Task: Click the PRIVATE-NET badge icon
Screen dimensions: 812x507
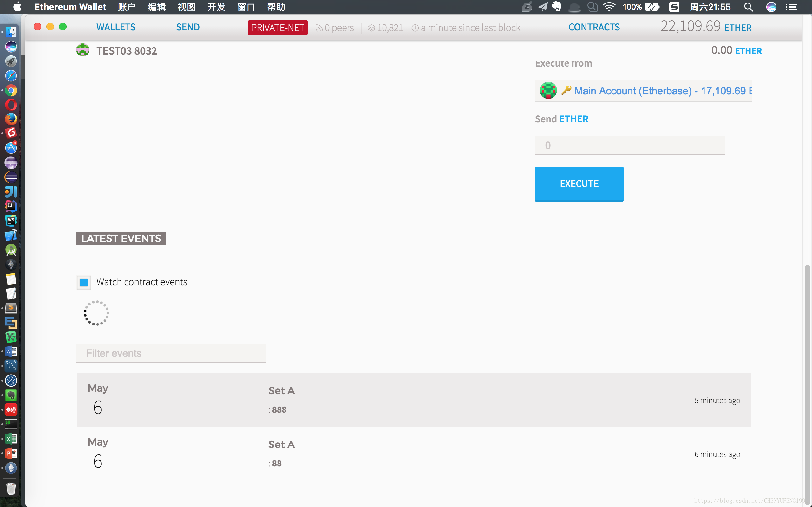Action: [278, 28]
